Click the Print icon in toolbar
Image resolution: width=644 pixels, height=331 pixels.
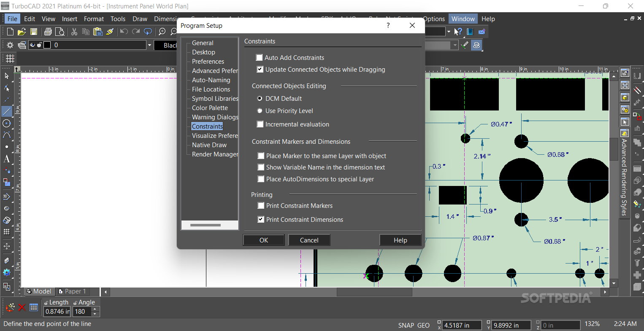point(48,32)
